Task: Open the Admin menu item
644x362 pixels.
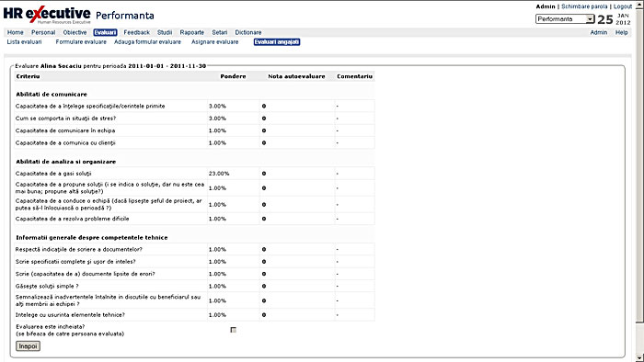Action: point(598,32)
